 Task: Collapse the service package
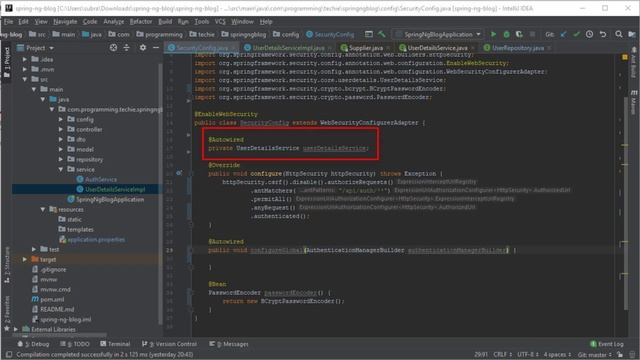pyautogui.click(x=60, y=169)
